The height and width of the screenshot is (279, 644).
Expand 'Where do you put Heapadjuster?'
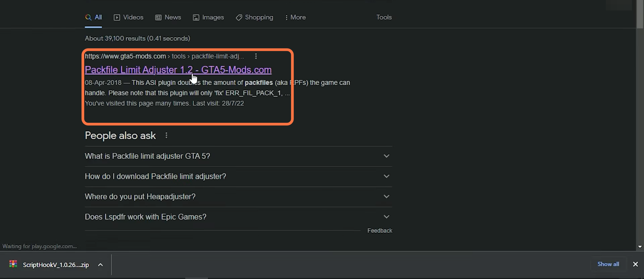(238, 197)
